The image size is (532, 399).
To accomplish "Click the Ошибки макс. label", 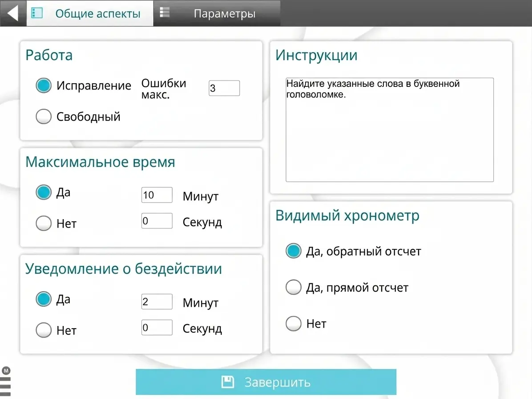I will pos(164,88).
